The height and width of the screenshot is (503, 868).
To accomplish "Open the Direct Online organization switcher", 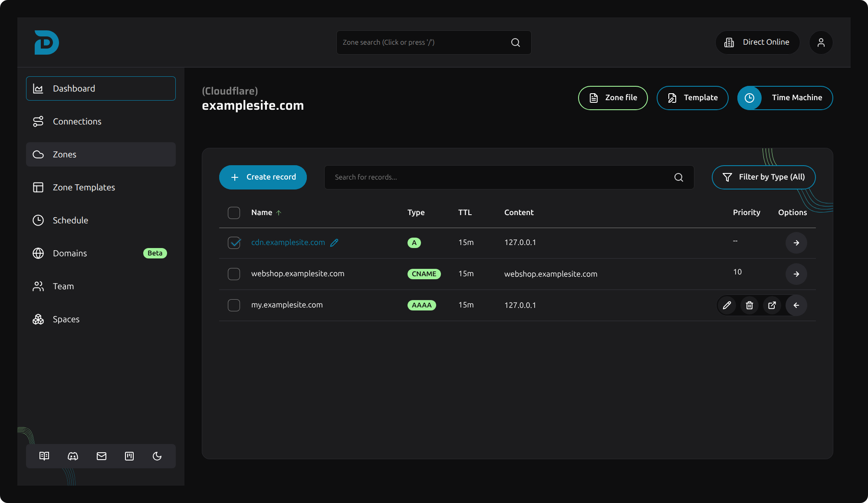I will pyautogui.click(x=757, y=42).
